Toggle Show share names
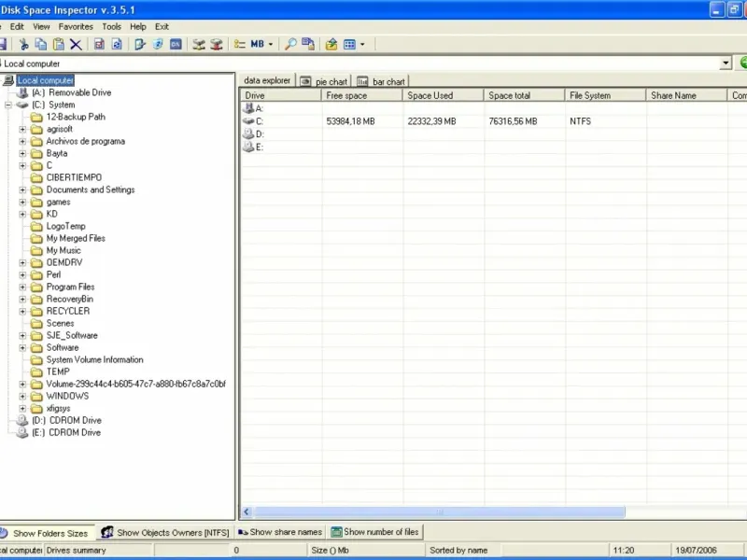This screenshot has width=747, height=560. click(x=280, y=532)
